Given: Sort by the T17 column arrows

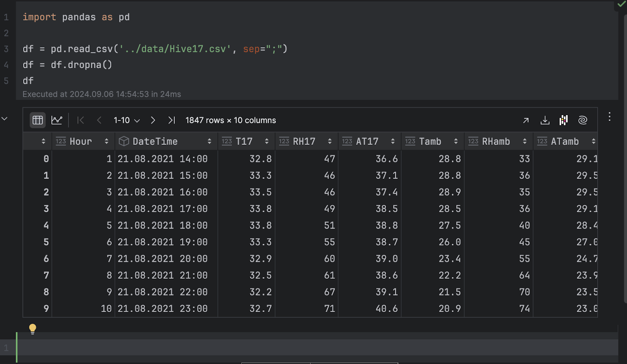Looking at the screenshot, I should point(266,141).
